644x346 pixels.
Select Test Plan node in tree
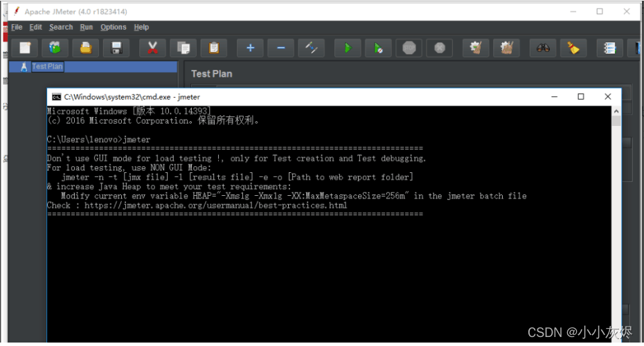click(47, 66)
